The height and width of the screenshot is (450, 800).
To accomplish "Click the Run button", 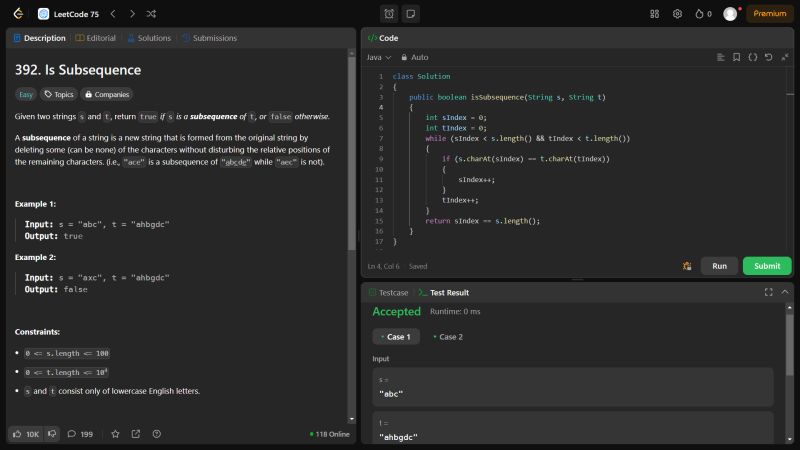I will pos(719,266).
